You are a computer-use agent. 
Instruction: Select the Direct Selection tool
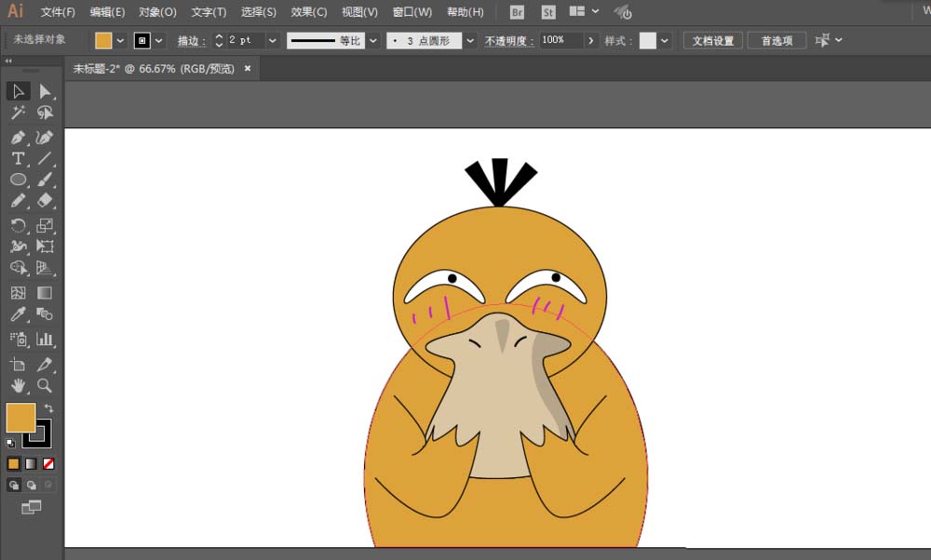tap(45, 91)
